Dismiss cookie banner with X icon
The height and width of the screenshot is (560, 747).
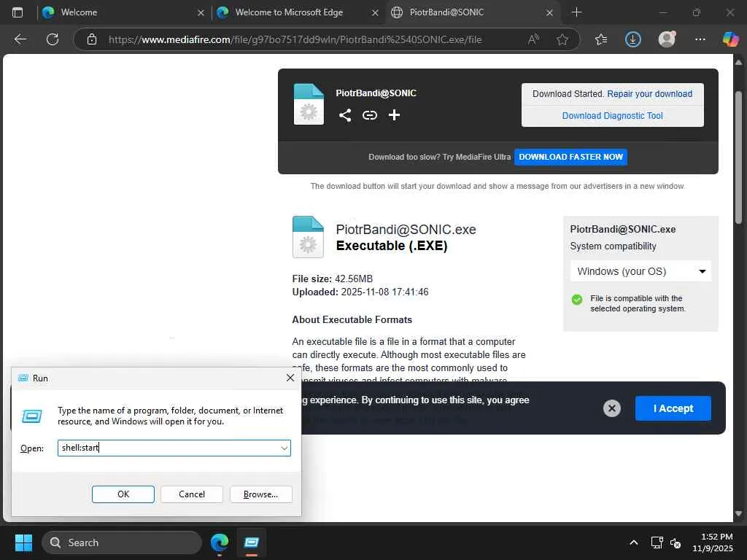(612, 408)
